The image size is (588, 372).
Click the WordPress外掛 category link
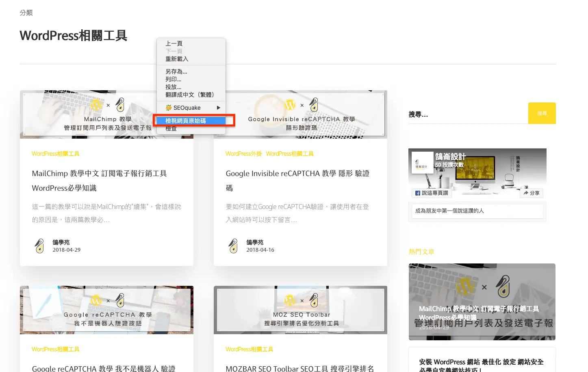(x=244, y=154)
